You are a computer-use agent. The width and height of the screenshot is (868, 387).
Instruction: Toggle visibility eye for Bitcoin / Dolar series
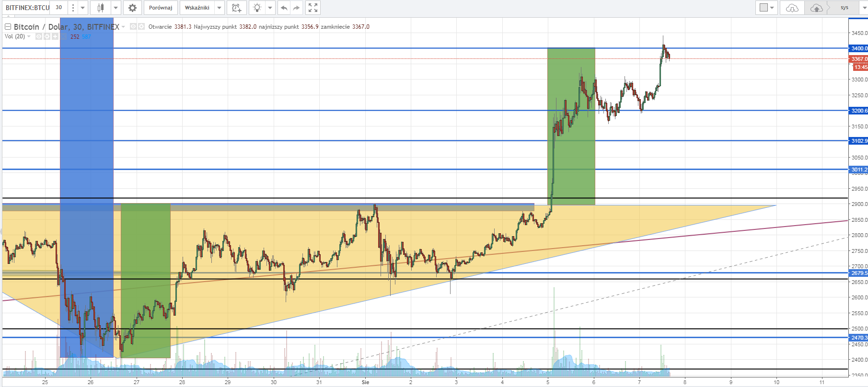click(133, 27)
